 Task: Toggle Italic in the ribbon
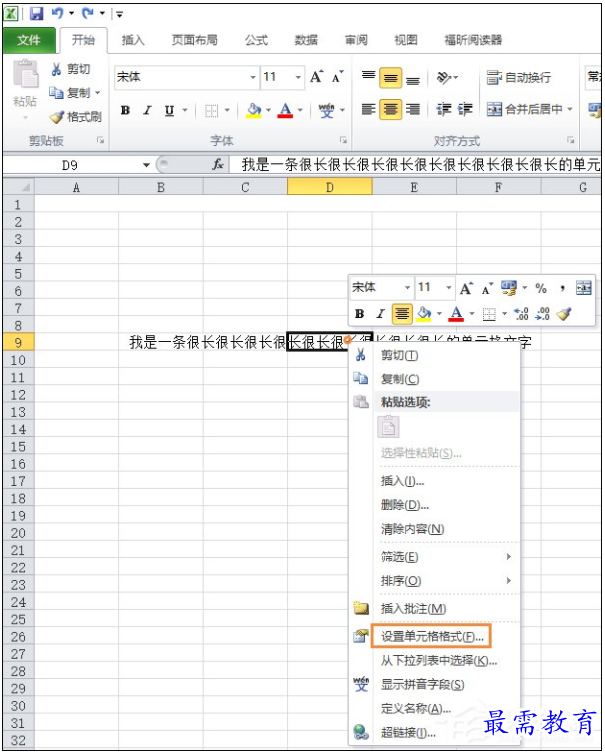point(147,110)
